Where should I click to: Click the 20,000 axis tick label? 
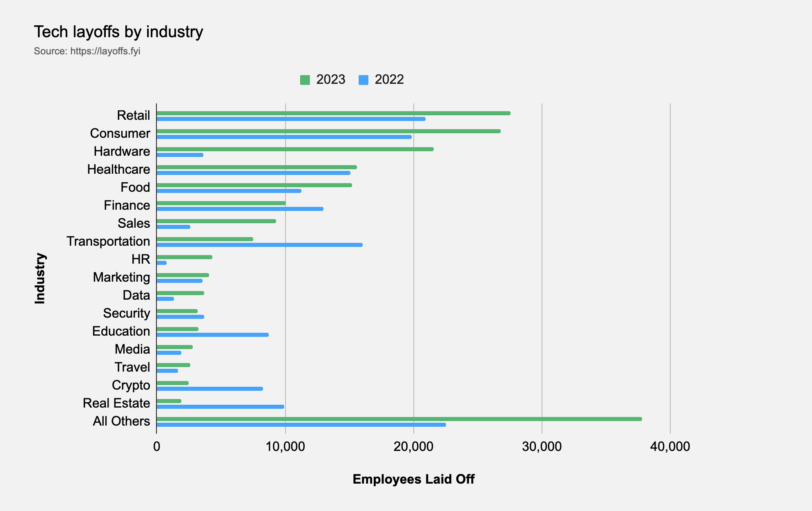point(413,446)
